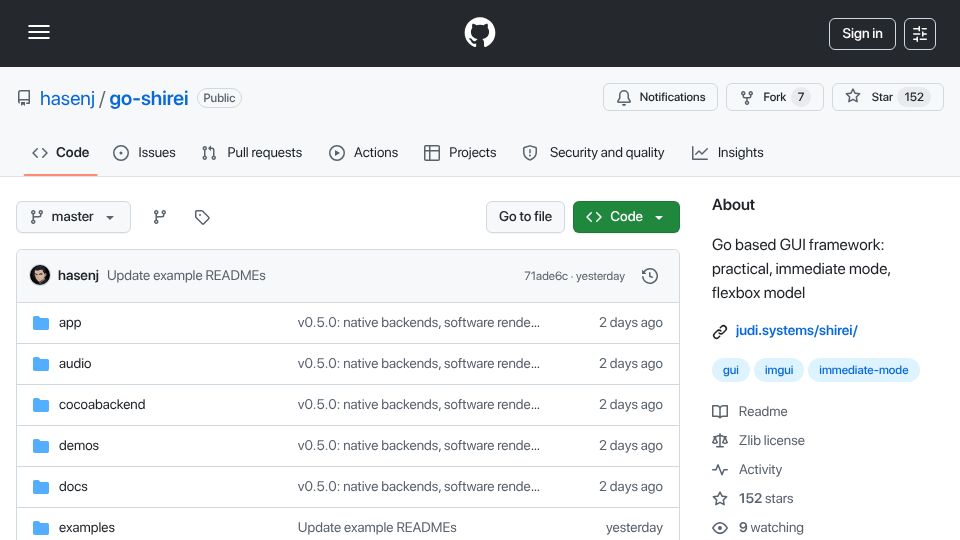
Task: Open commit hash 71ade6c
Action: pos(546,276)
